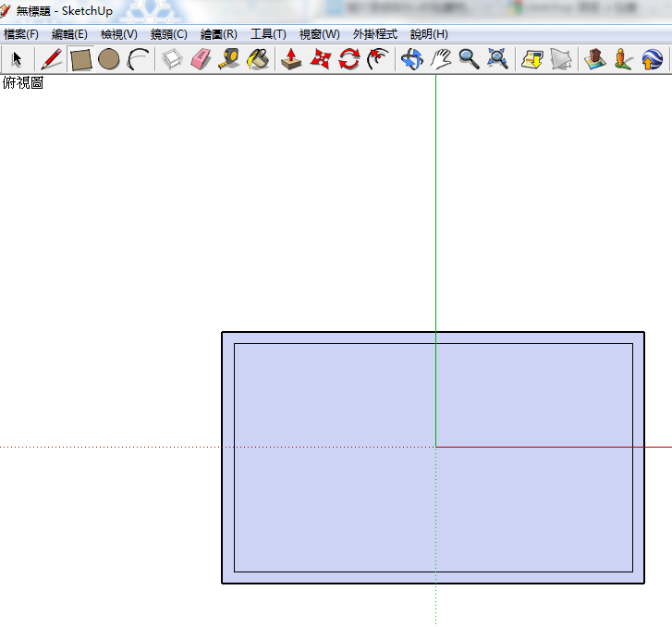The height and width of the screenshot is (627, 672).
Task: Select the pink Eraser tool
Action: pyautogui.click(x=201, y=59)
